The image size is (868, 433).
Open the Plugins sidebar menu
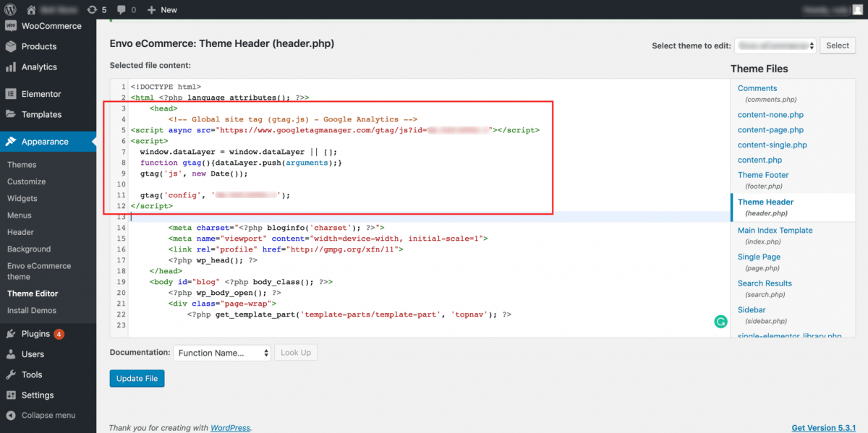click(48, 334)
